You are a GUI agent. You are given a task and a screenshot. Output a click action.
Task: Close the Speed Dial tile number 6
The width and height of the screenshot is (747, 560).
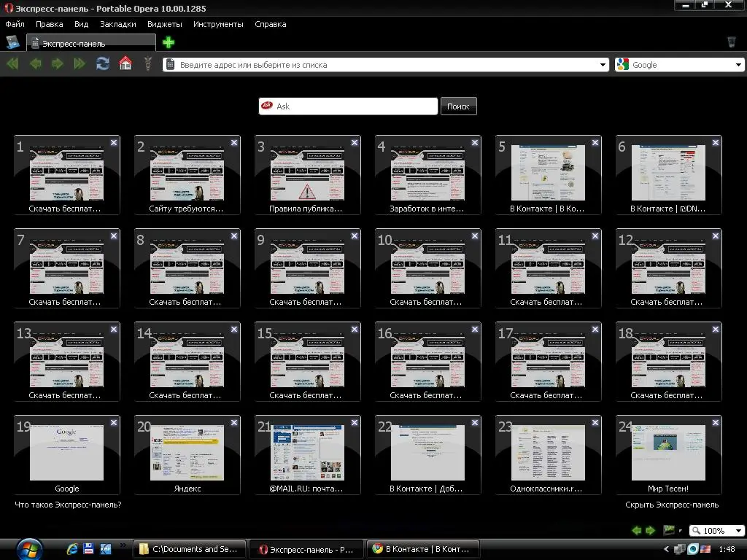(716, 143)
